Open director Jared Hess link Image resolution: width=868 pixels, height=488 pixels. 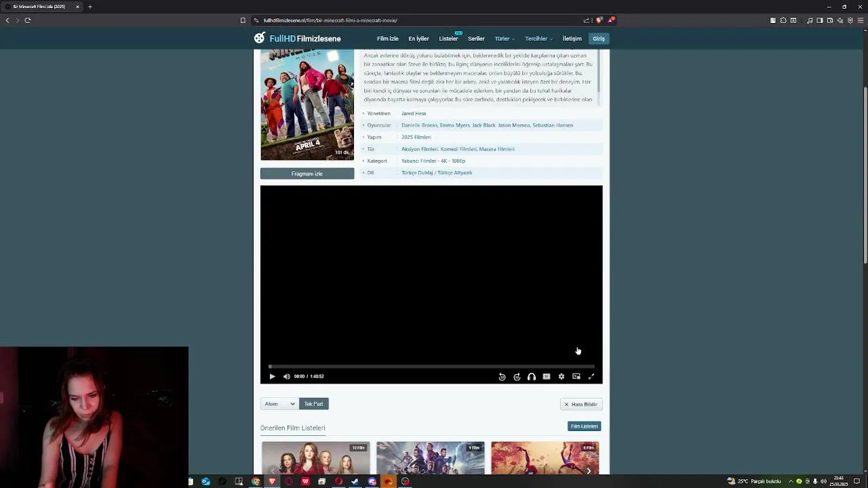point(414,113)
